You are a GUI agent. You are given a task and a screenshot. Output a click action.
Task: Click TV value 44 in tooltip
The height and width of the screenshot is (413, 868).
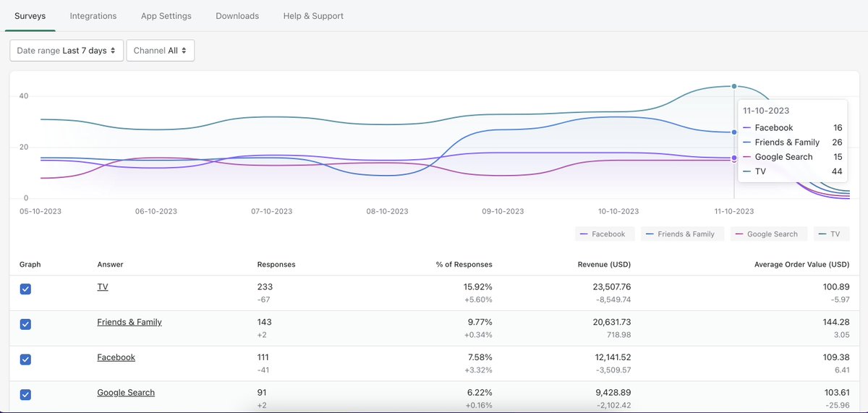pos(837,171)
